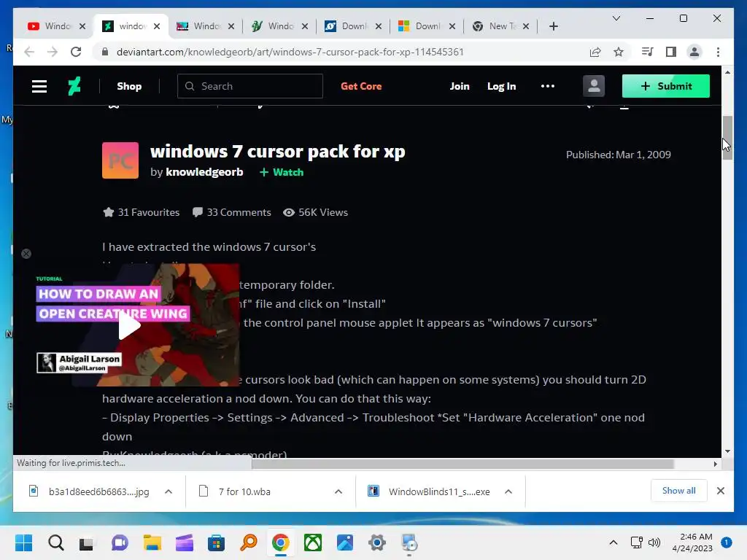
Task: Open the media control icon in toolbar
Action: point(647,52)
